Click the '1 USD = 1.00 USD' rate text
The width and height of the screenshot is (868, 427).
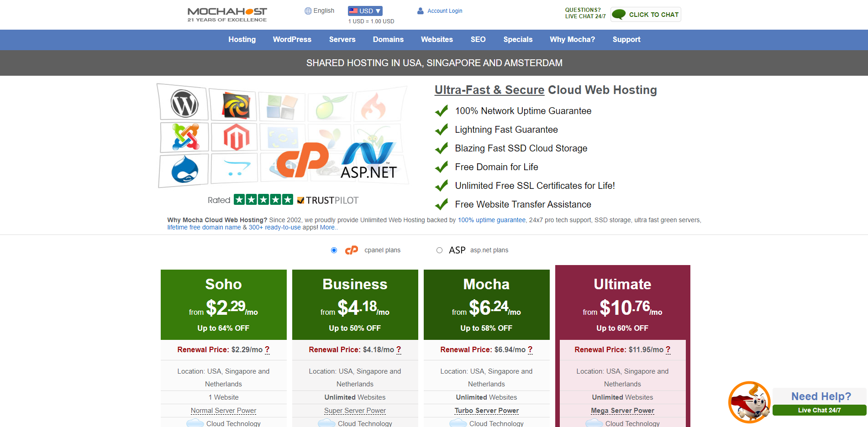[x=371, y=21]
